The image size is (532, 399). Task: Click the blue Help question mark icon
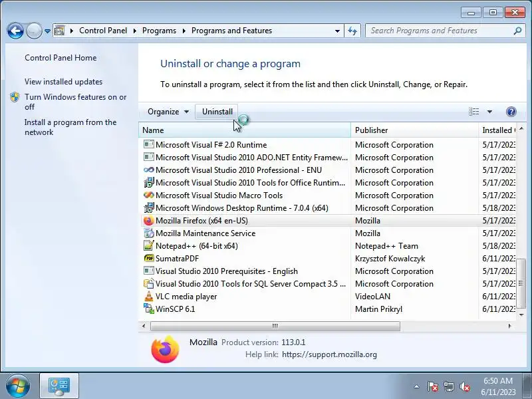(511, 112)
